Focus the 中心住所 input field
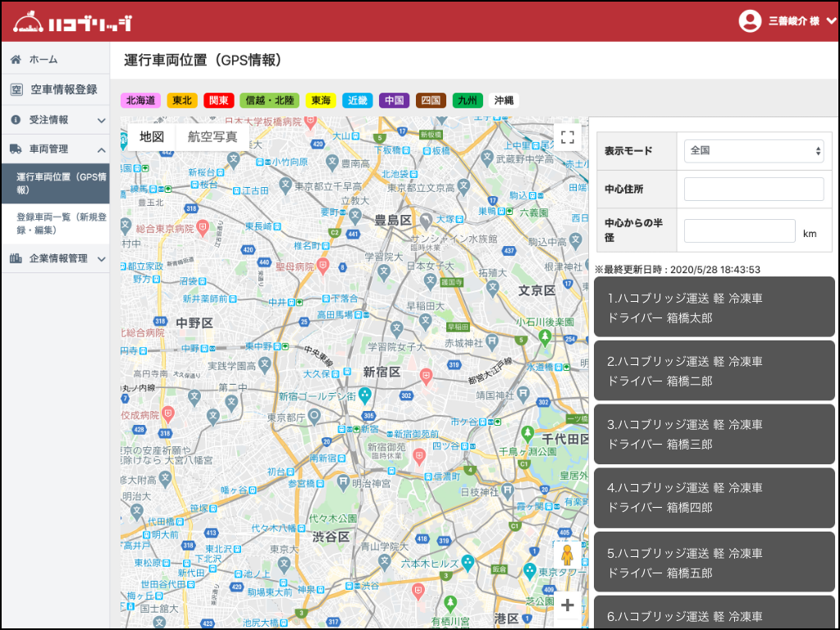Viewport: 840px width, 630px height. coord(754,189)
